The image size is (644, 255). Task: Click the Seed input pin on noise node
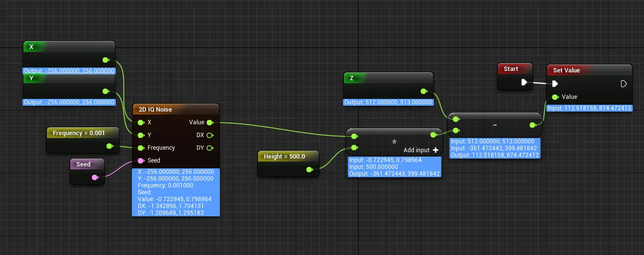tap(141, 161)
